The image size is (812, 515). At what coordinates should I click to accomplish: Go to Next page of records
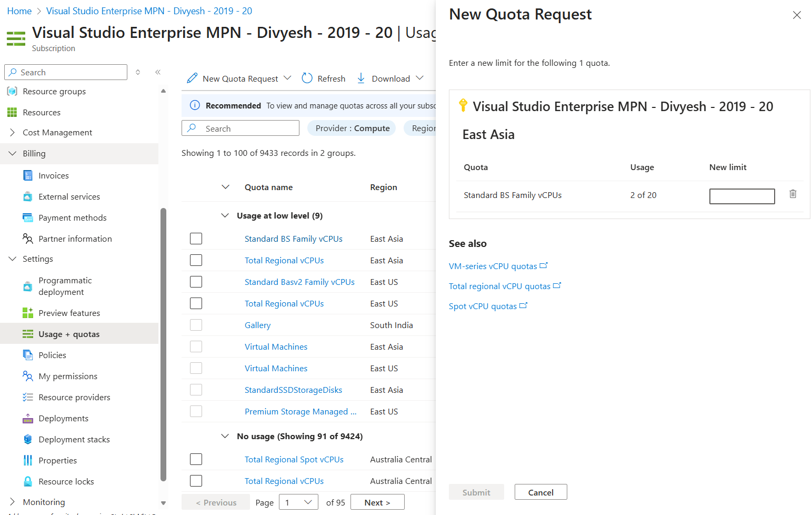(x=377, y=502)
